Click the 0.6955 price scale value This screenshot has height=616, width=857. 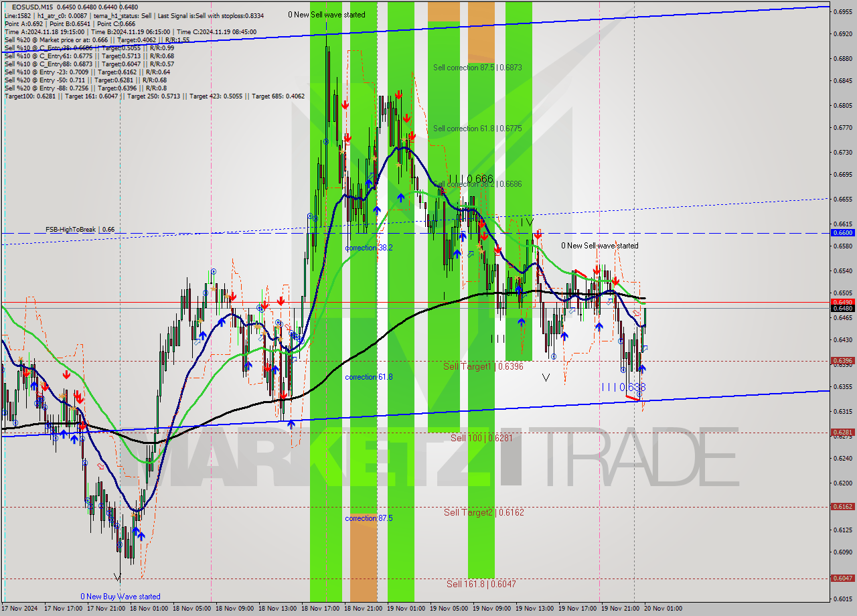click(x=842, y=11)
